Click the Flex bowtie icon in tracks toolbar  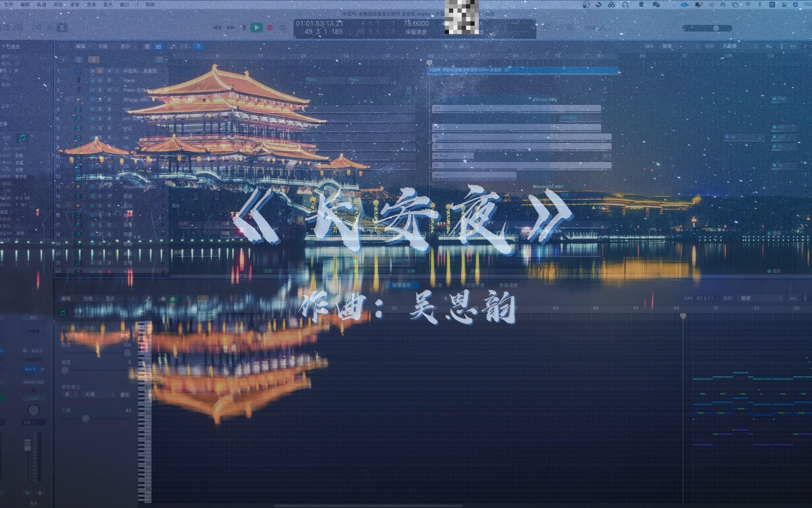[x=184, y=46]
